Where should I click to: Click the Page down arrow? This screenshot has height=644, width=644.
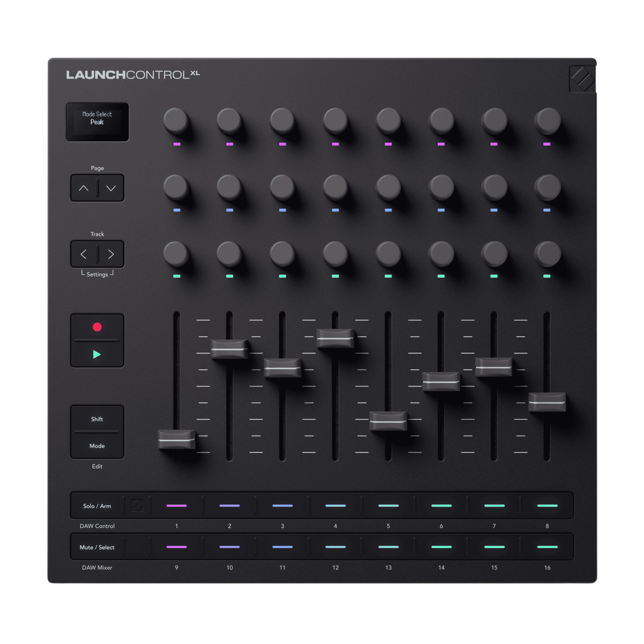click(111, 188)
